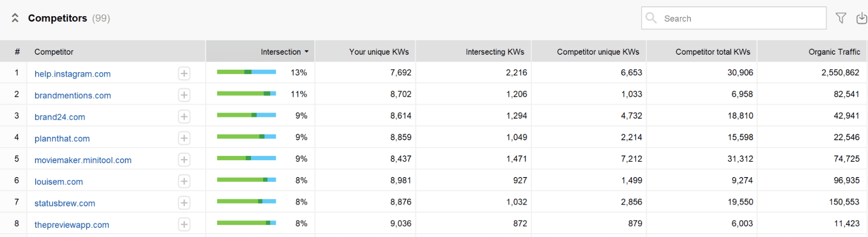
Task: Click organic traffic value 22,546
Action: [x=846, y=137]
